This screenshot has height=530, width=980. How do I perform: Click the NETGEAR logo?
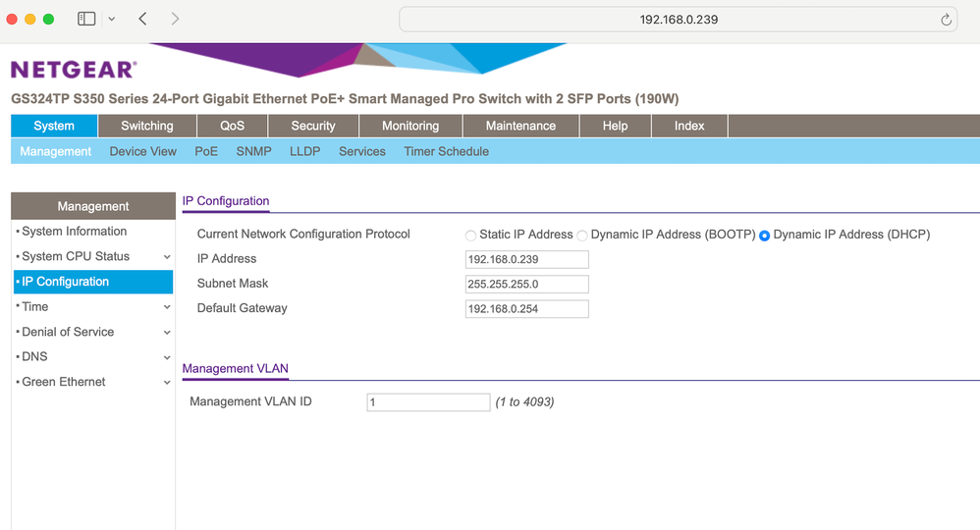(74, 70)
